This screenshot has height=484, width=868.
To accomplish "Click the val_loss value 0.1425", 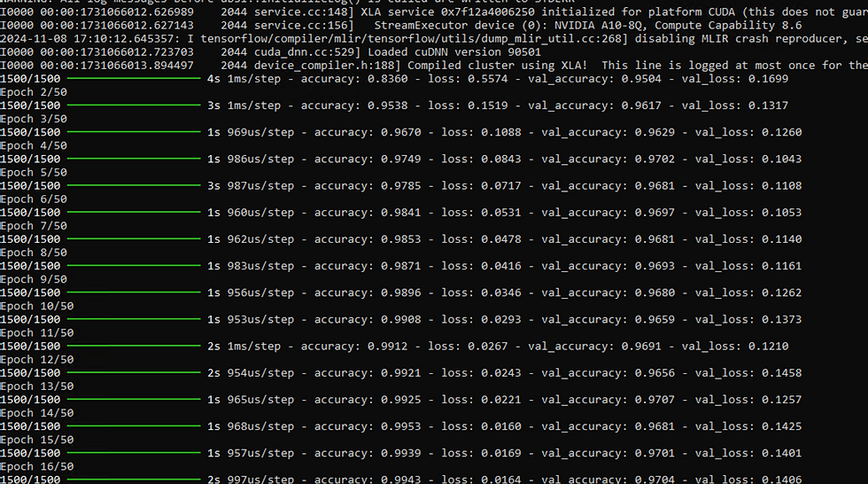I will pyautogui.click(x=781, y=426).
